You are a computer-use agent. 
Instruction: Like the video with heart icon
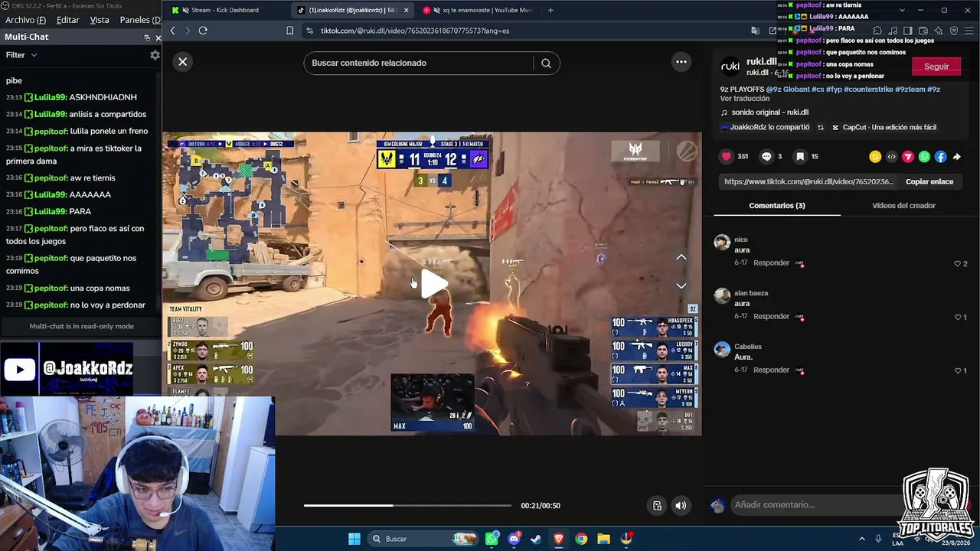point(726,156)
